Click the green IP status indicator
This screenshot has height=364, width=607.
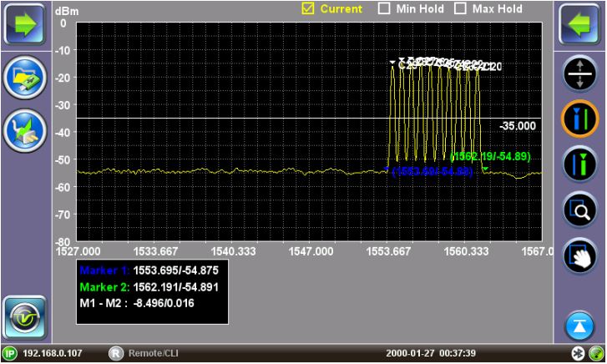pyautogui.click(x=10, y=354)
